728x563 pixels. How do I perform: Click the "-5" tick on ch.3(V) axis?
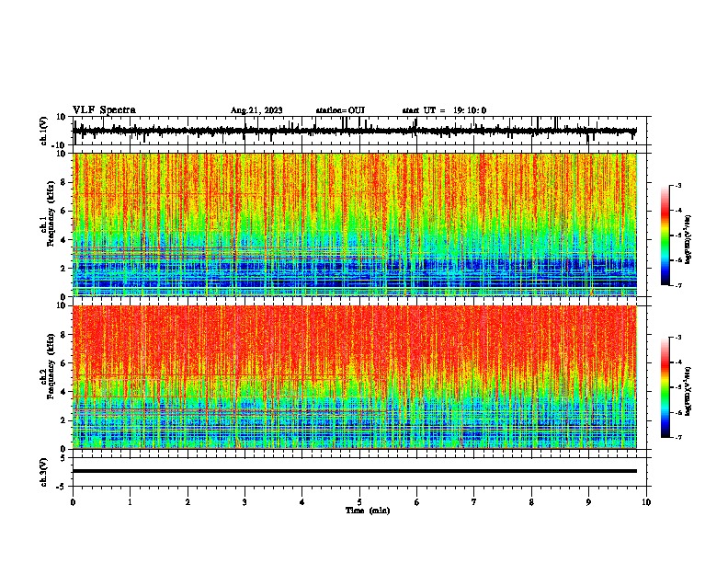(62, 487)
